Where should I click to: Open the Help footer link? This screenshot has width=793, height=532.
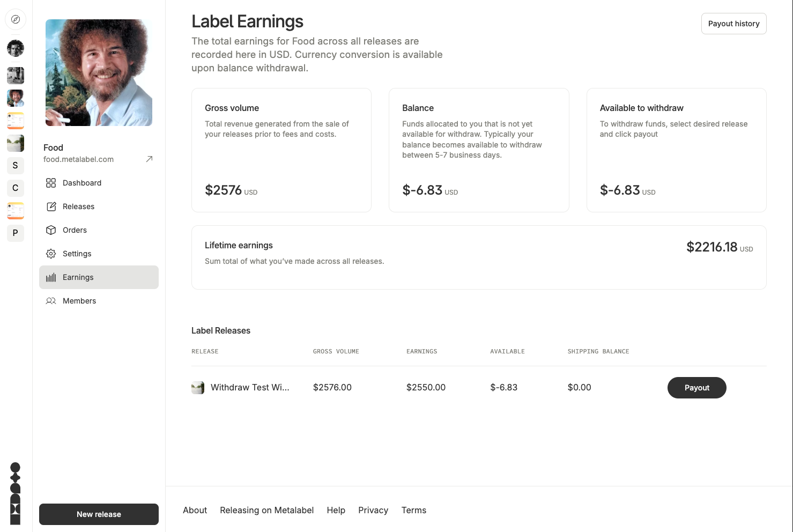point(336,510)
